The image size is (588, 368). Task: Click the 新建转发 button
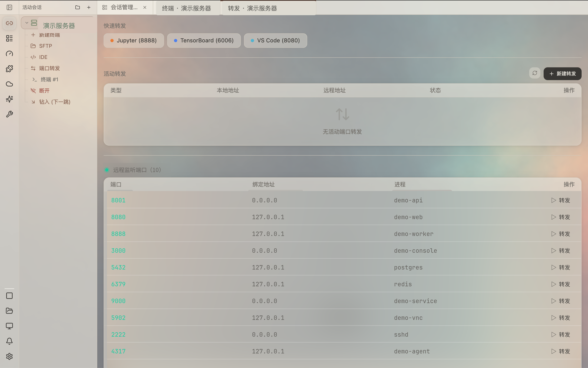tap(562, 74)
